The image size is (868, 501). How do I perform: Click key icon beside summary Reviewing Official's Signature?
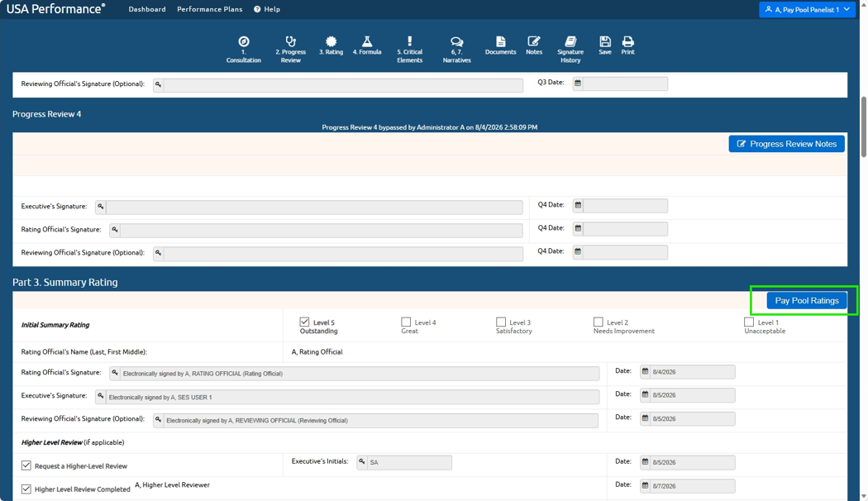point(158,420)
